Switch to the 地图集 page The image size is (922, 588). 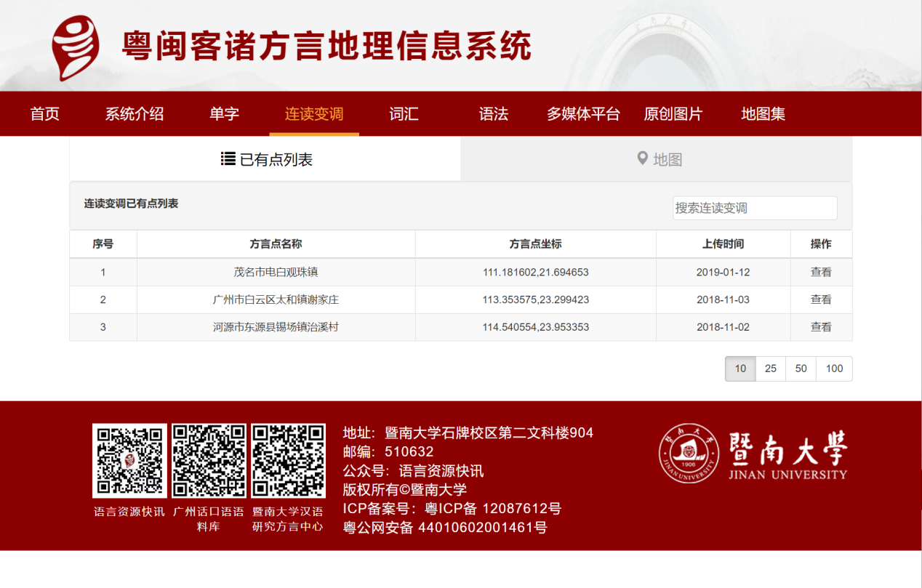tap(763, 114)
